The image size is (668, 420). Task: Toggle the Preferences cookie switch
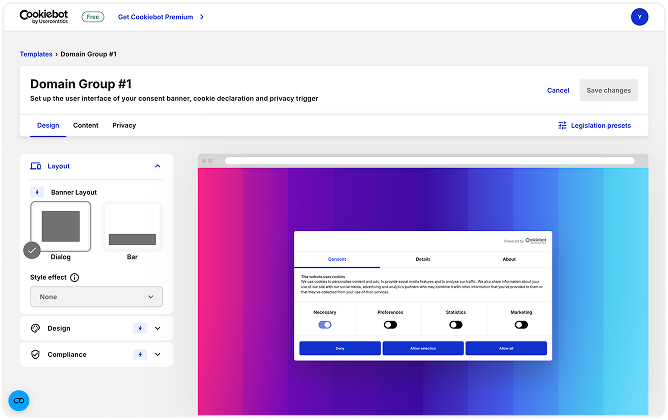(390, 325)
